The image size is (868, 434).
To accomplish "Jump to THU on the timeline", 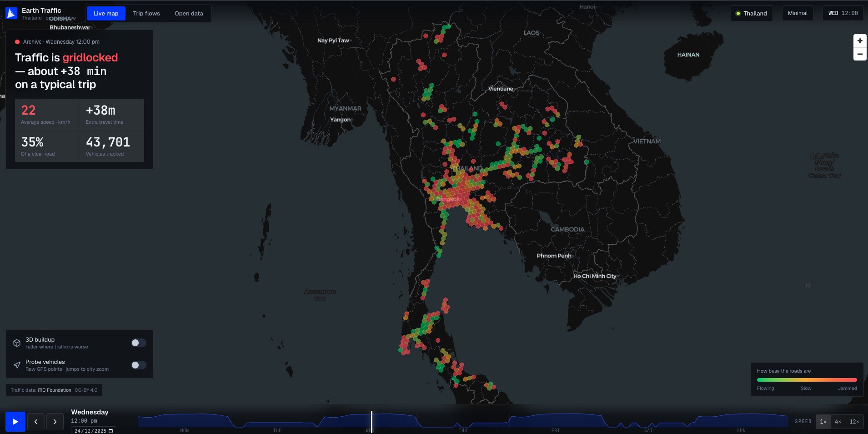I will 463,430.
